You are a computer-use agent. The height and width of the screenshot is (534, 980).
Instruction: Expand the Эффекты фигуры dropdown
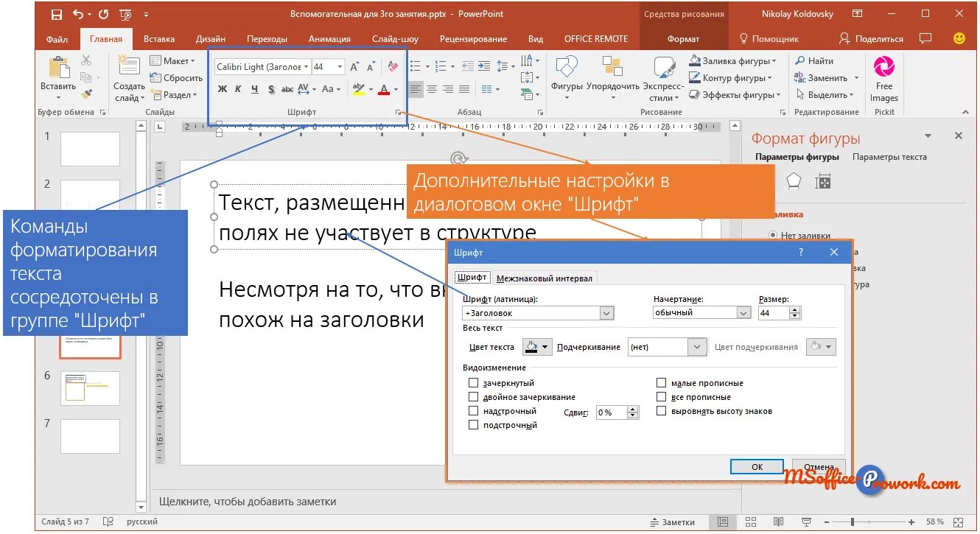point(735,94)
